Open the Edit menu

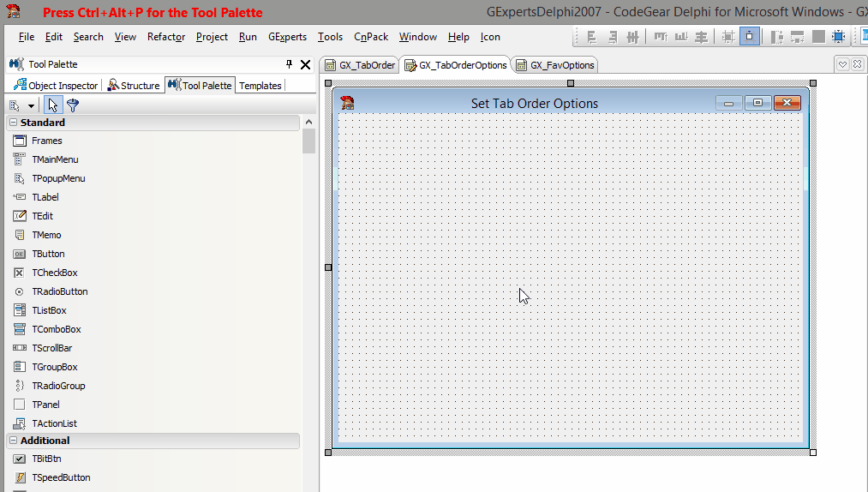tap(54, 37)
